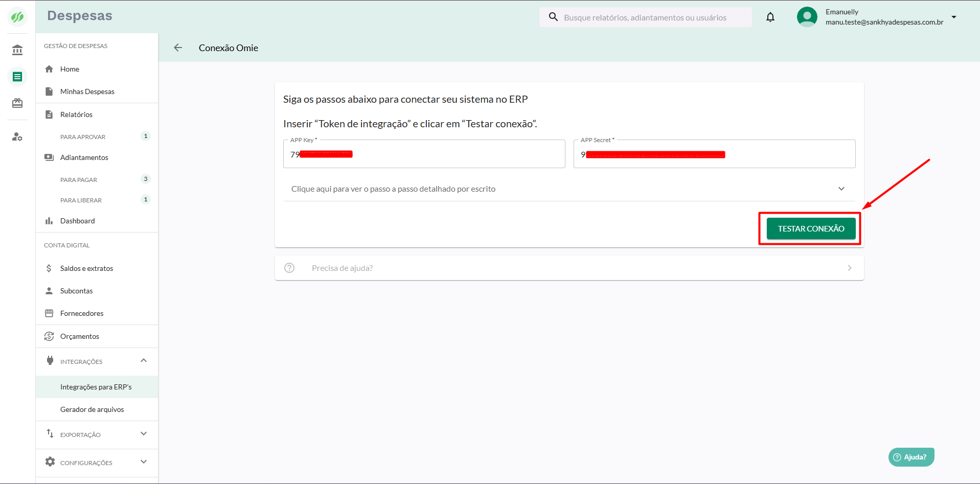Image resolution: width=980 pixels, height=484 pixels.
Task: Click the Conexão Omie page title
Action: pos(229,48)
